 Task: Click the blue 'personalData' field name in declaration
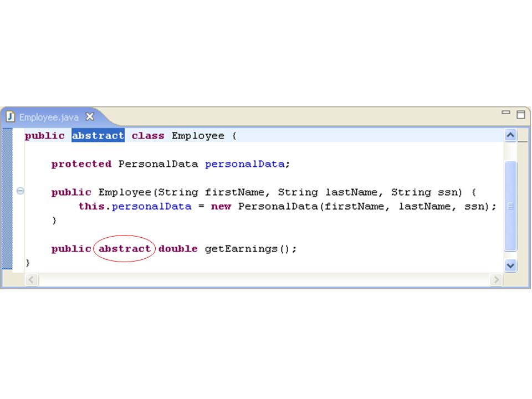coord(244,164)
